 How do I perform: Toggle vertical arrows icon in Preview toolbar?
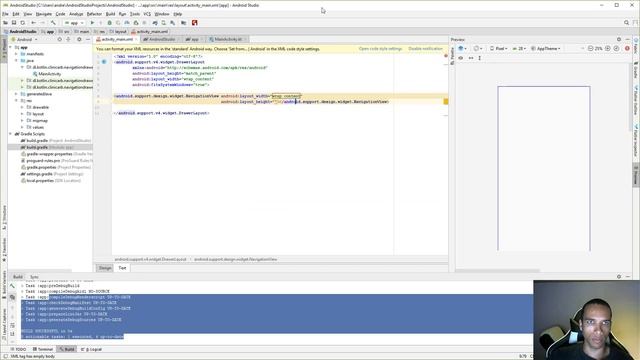[x=480, y=58]
